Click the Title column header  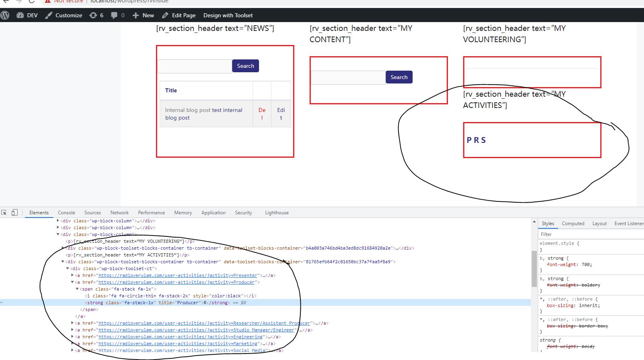[171, 90]
